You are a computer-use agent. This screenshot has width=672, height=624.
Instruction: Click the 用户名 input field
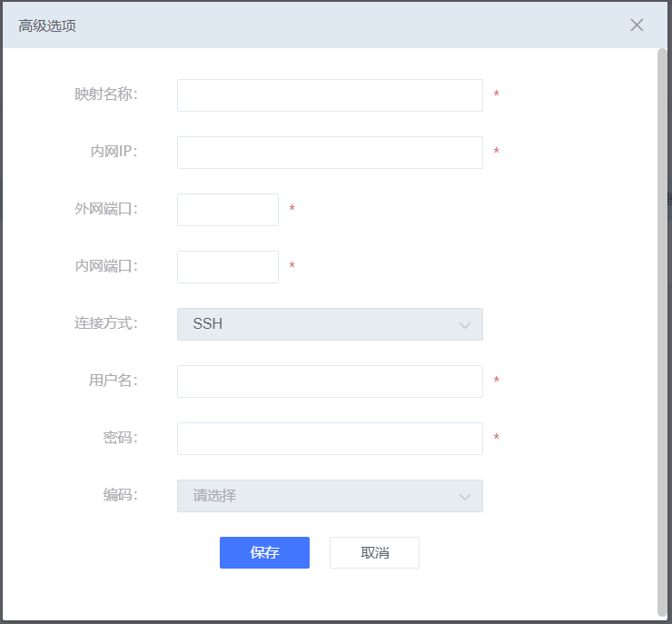pos(330,381)
